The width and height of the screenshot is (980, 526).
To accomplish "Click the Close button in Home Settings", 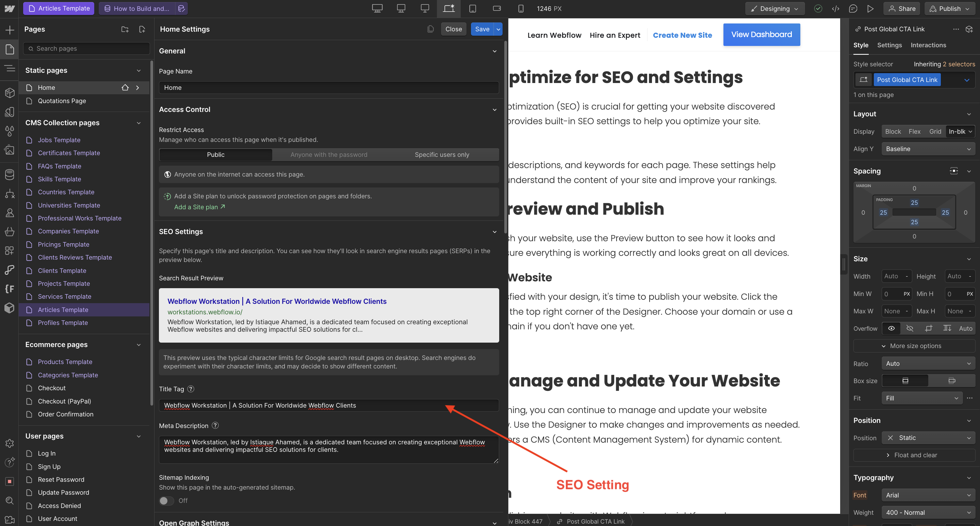I will coord(453,29).
